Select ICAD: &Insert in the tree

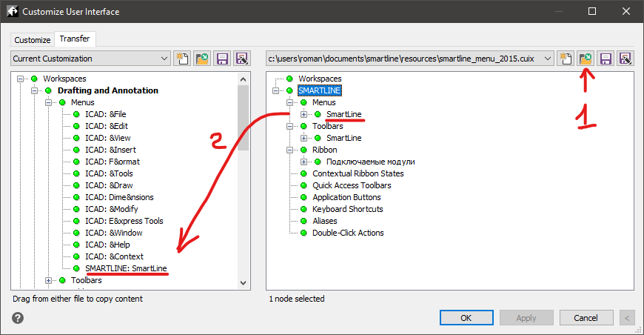[x=110, y=150]
